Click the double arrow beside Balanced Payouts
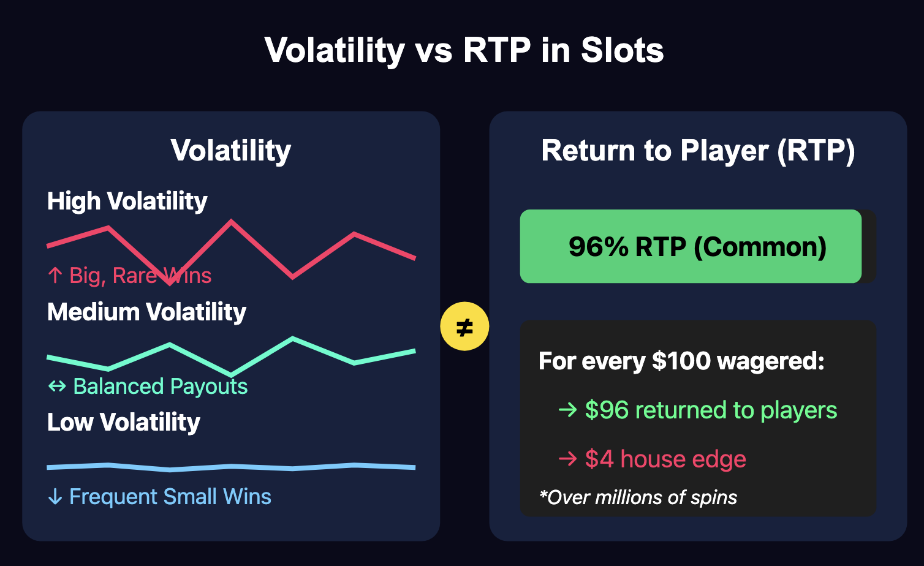 [x=57, y=387]
